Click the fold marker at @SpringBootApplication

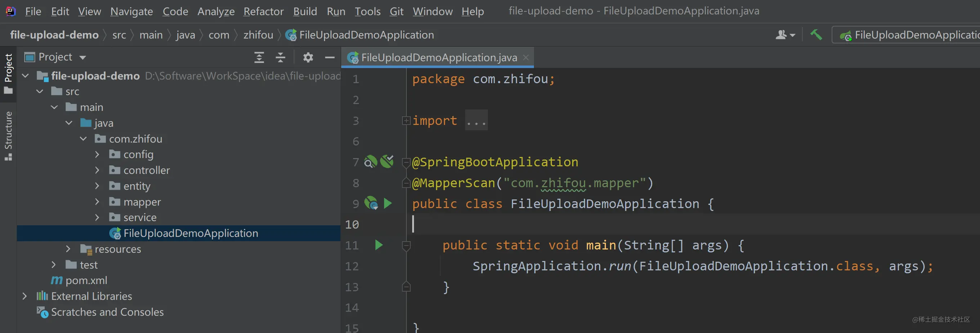[406, 163]
